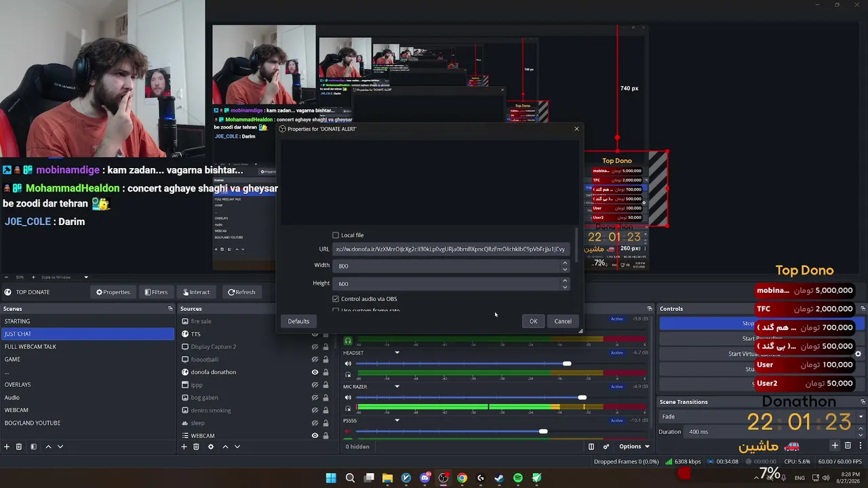This screenshot has width=868, height=488.
Task: Switch to the FULL WEBCAM TALK scene
Action: [x=87, y=346]
